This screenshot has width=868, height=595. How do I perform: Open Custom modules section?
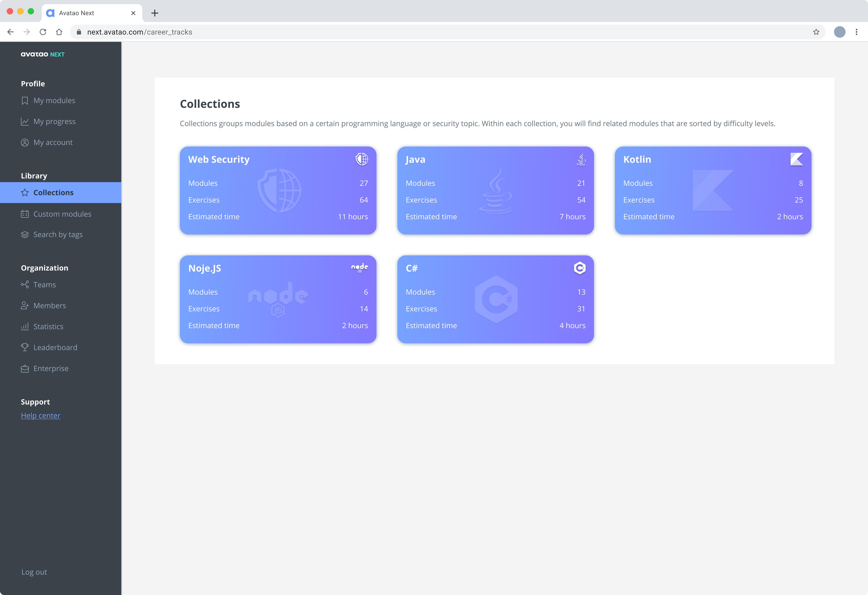pyautogui.click(x=62, y=214)
